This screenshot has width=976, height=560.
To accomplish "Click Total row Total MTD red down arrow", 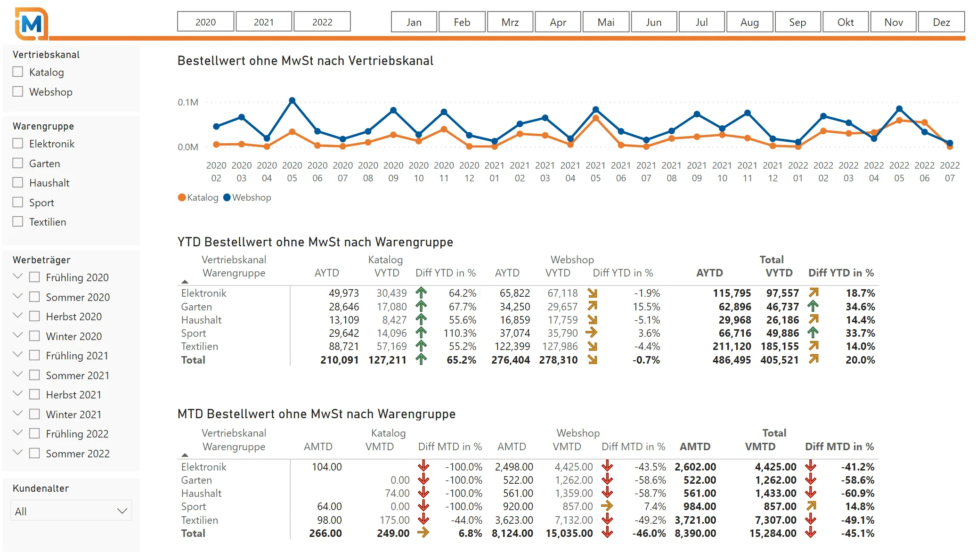I will coord(810,533).
